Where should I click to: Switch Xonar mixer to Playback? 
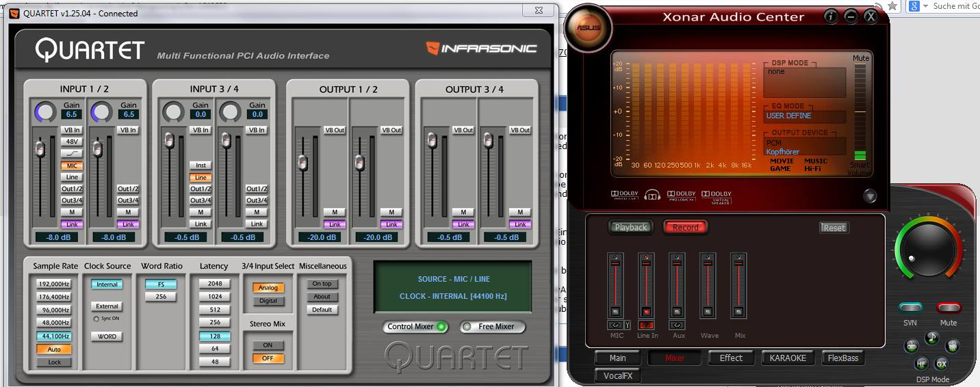coord(630,227)
